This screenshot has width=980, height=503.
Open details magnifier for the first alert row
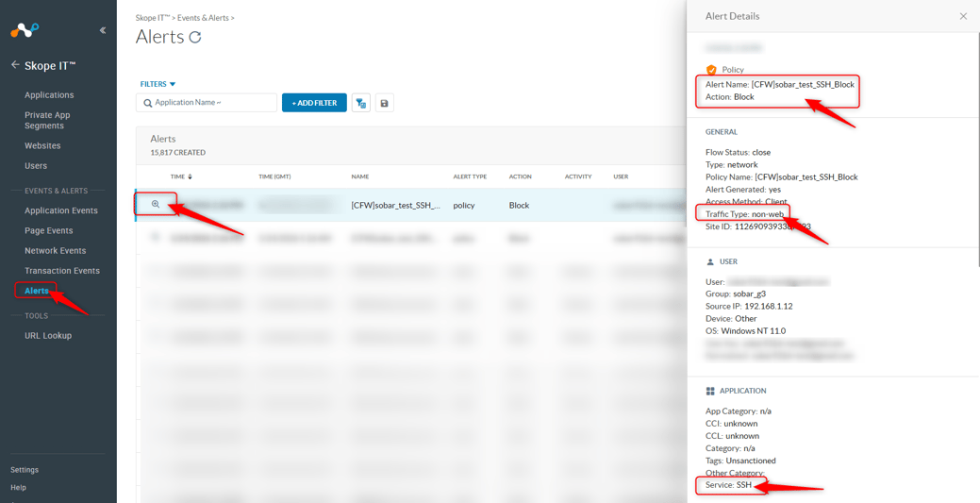click(x=156, y=205)
